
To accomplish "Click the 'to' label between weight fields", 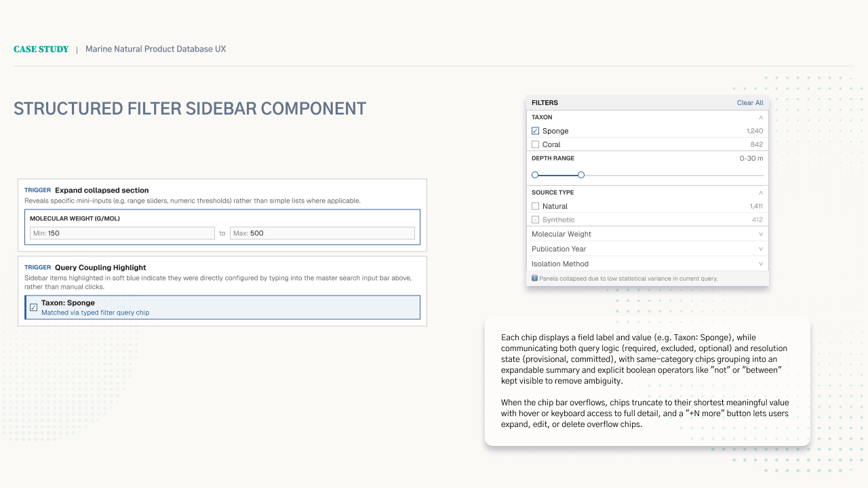I will pyautogui.click(x=222, y=233).
